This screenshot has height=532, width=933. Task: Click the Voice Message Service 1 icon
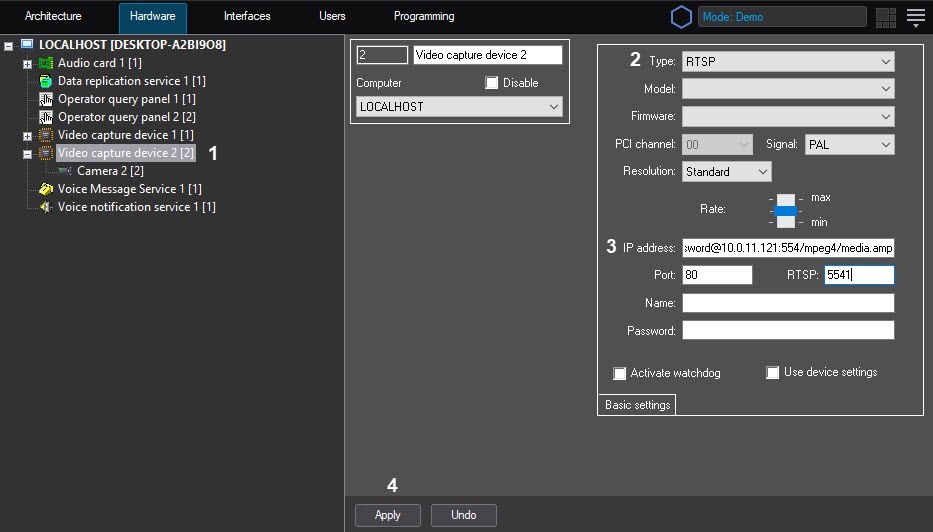pos(46,189)
